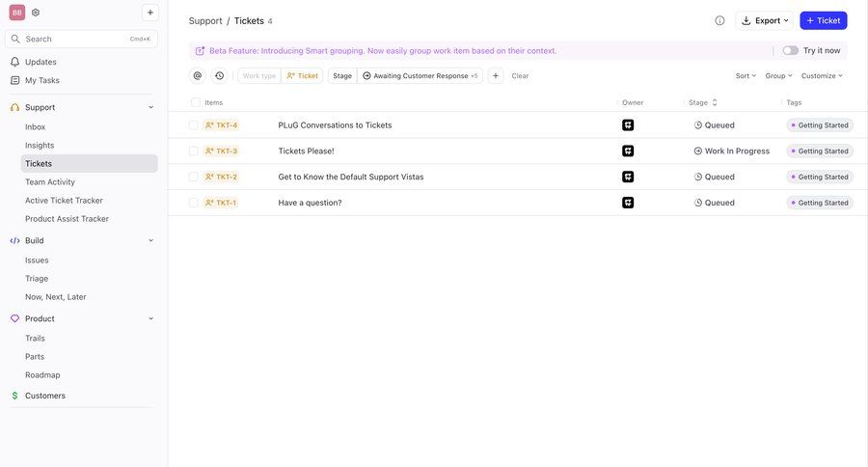
Task: Click the Product diamond icon
Action: click(14, 318)
